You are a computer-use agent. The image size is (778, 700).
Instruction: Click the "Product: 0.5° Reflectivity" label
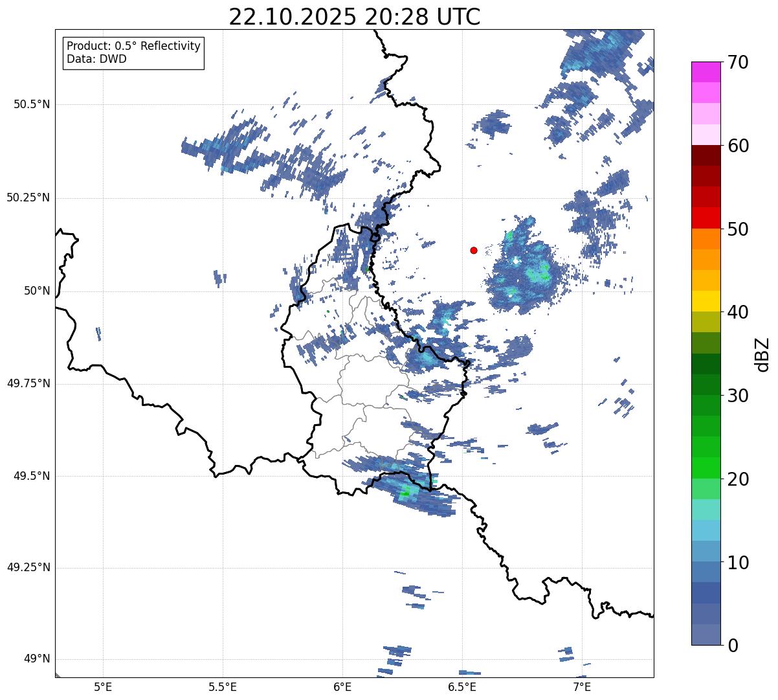pyautogui.click(x=134, y=47)
